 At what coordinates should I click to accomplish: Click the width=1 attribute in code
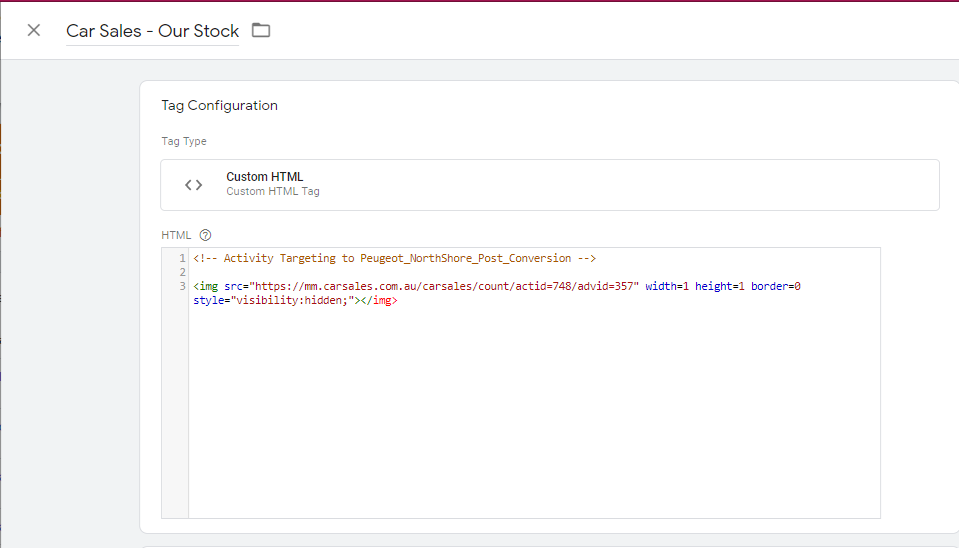(667, 286)
